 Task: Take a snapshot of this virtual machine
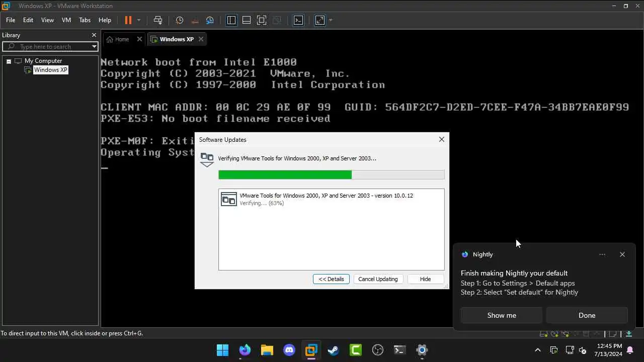tap(180, 20)
